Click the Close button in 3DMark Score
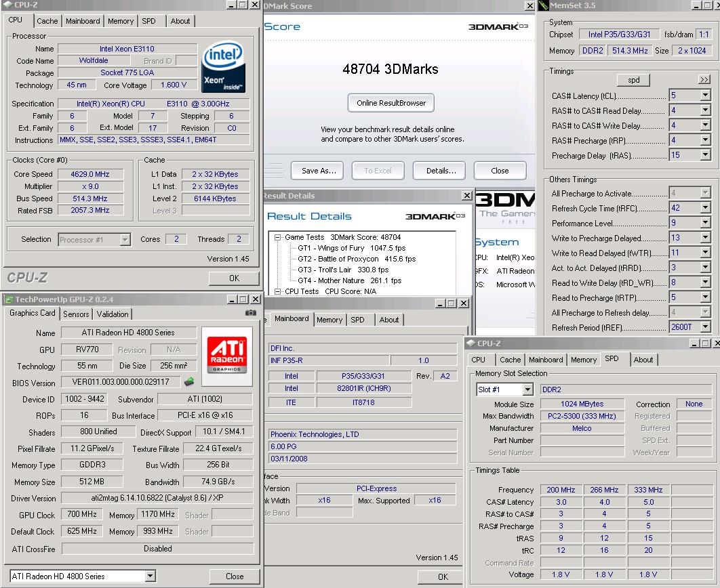Image resolution: width=720 pixels, height=588 pixels. click(500, 171)
